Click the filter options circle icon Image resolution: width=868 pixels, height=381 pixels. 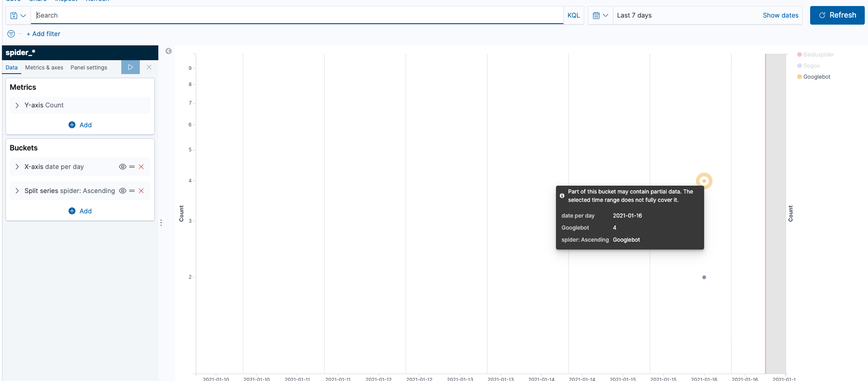click(x=11, y=34)
